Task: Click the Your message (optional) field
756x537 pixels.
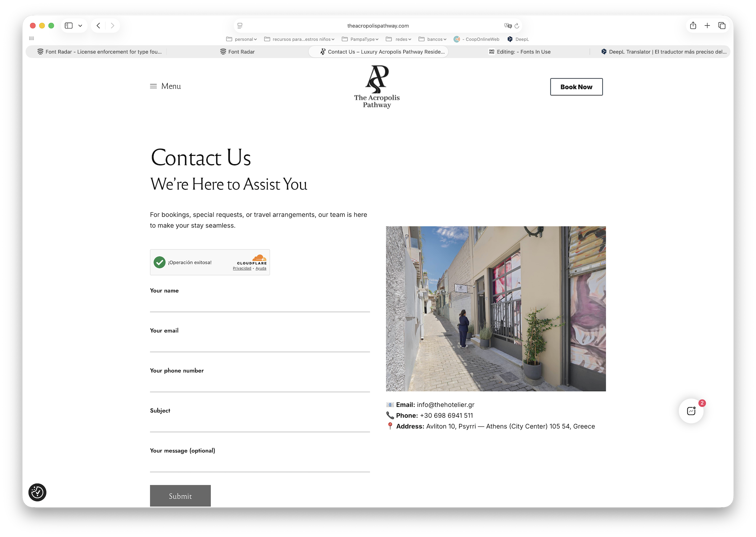Action: (260, 464)
